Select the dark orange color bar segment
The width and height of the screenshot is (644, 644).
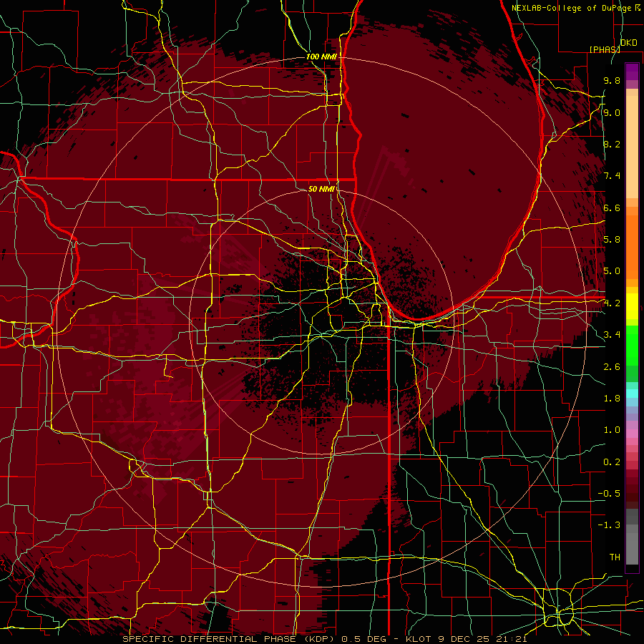click(632, 246)
